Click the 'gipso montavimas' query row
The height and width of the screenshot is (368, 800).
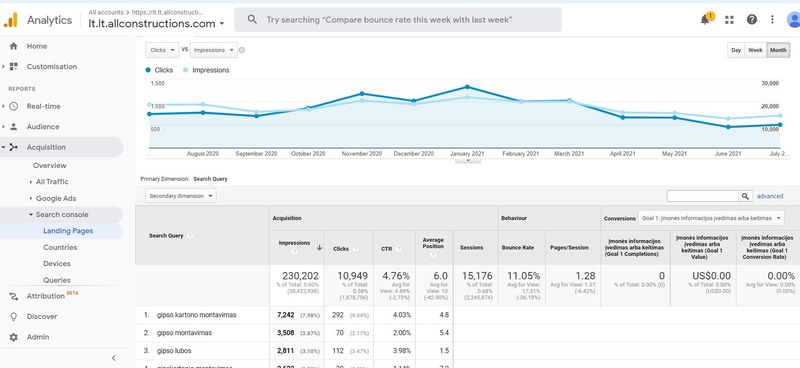184,333
